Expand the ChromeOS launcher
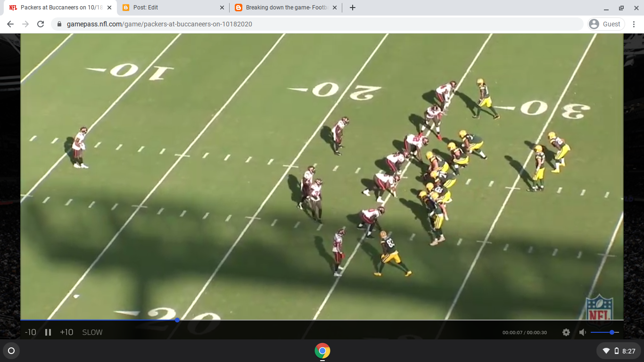 pos(11,351)
